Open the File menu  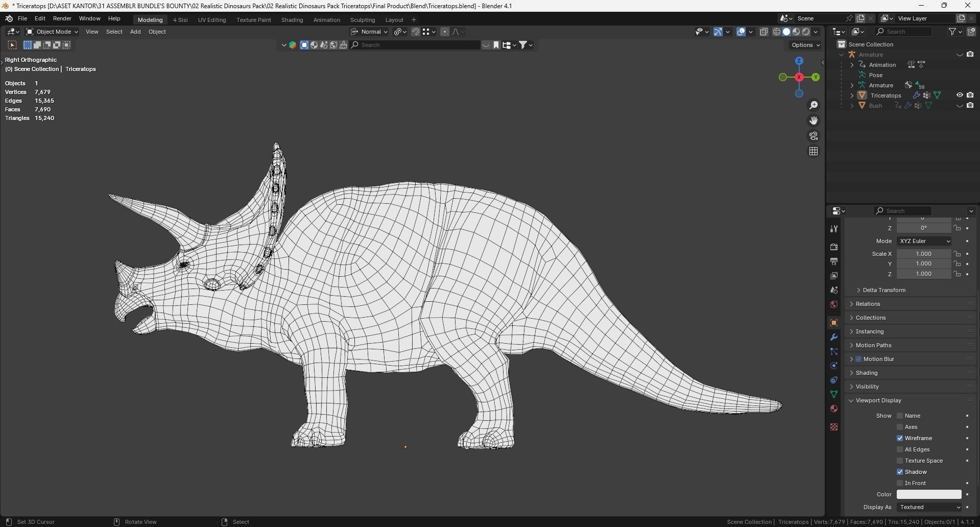coord(22,18)
